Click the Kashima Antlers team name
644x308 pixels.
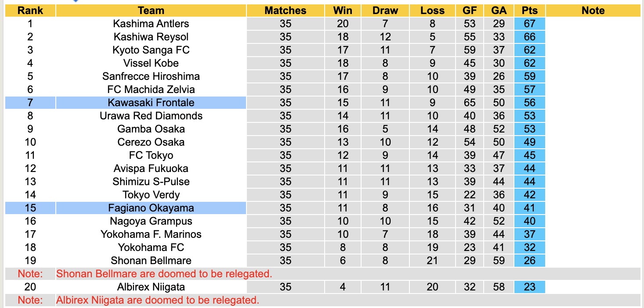[151, 24]
